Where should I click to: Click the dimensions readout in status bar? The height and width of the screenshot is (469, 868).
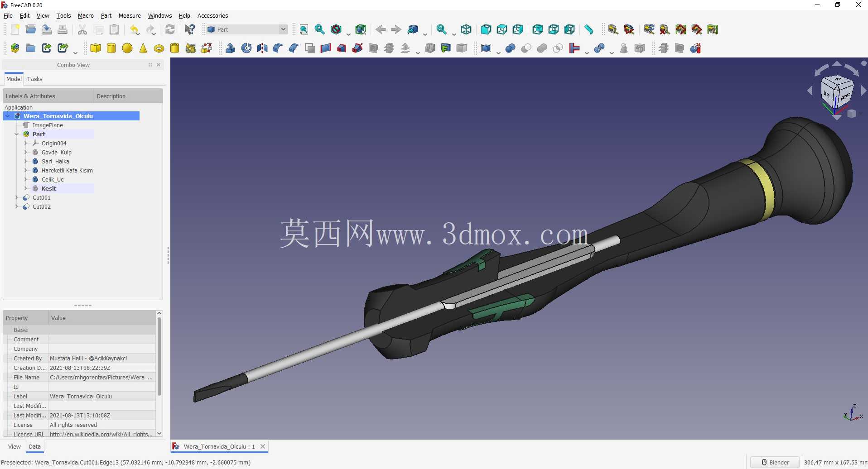coord(835,462)
